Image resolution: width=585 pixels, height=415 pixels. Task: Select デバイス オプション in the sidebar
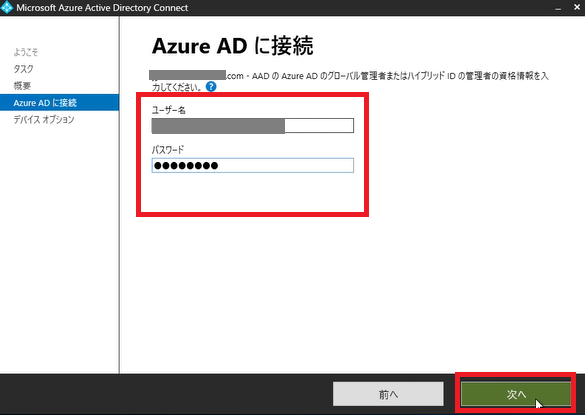point(44,119)
